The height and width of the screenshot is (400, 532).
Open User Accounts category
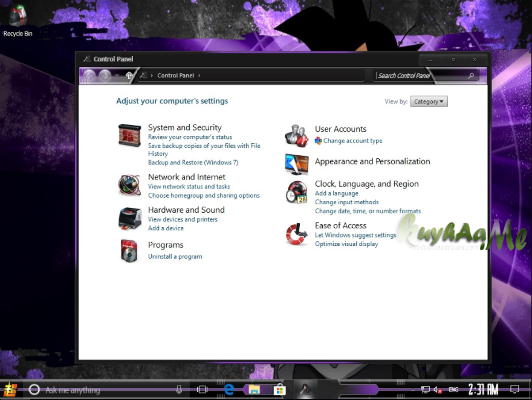tap(340, 129)
